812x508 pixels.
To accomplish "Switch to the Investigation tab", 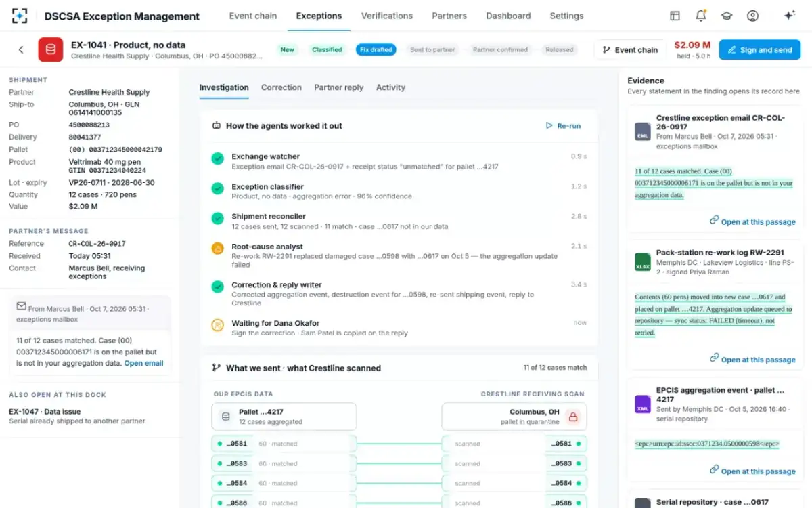I will [x=224, y=87].
